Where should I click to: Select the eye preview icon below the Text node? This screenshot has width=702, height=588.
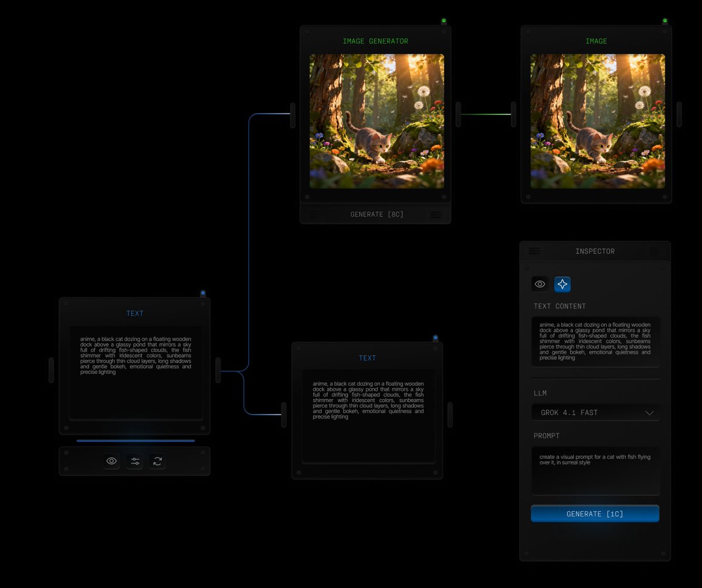[x=111, y=461]
